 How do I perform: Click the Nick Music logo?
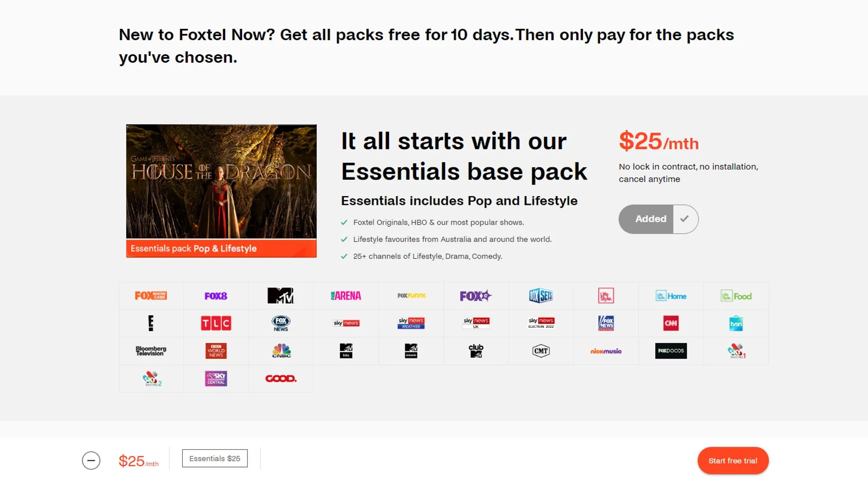coord(606,351)
